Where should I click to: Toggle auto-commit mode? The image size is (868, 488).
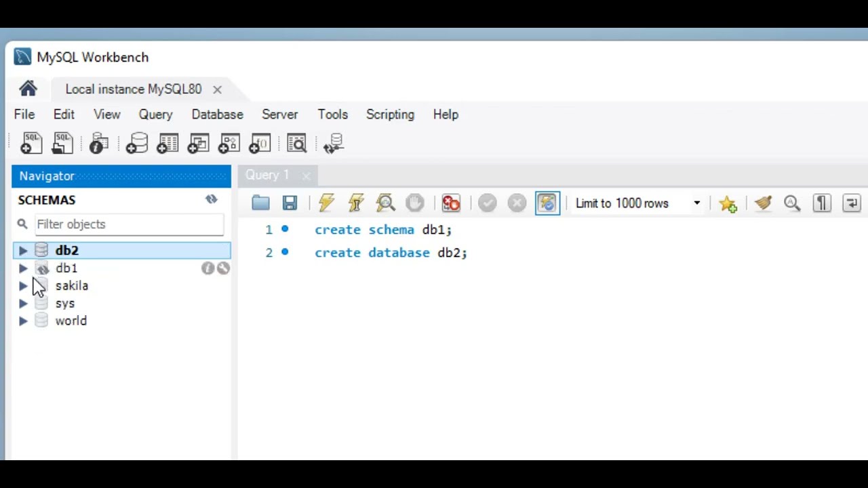pyautogui.click(x=547, y=203)
